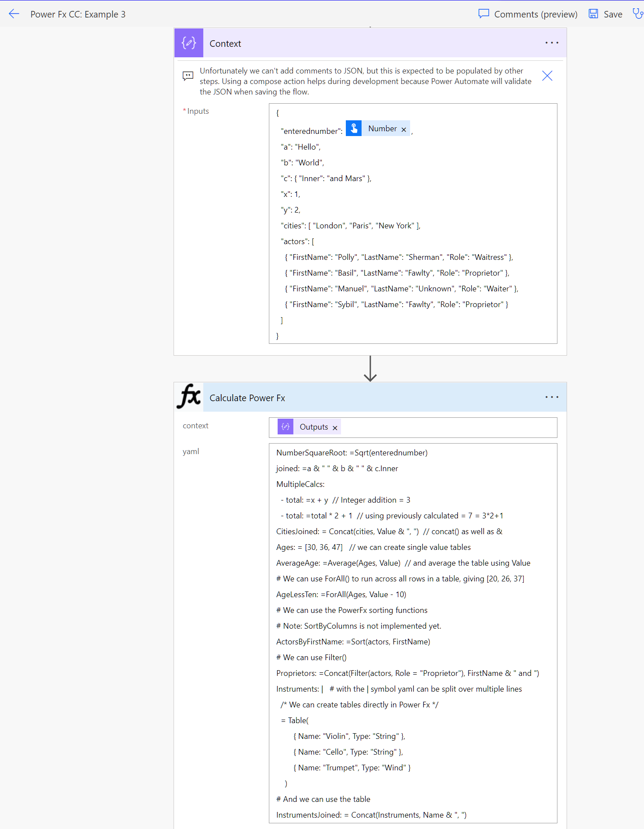Click the Ages table line
The image size is (644, 829).
pyautogui.click(x=373, y=547)
